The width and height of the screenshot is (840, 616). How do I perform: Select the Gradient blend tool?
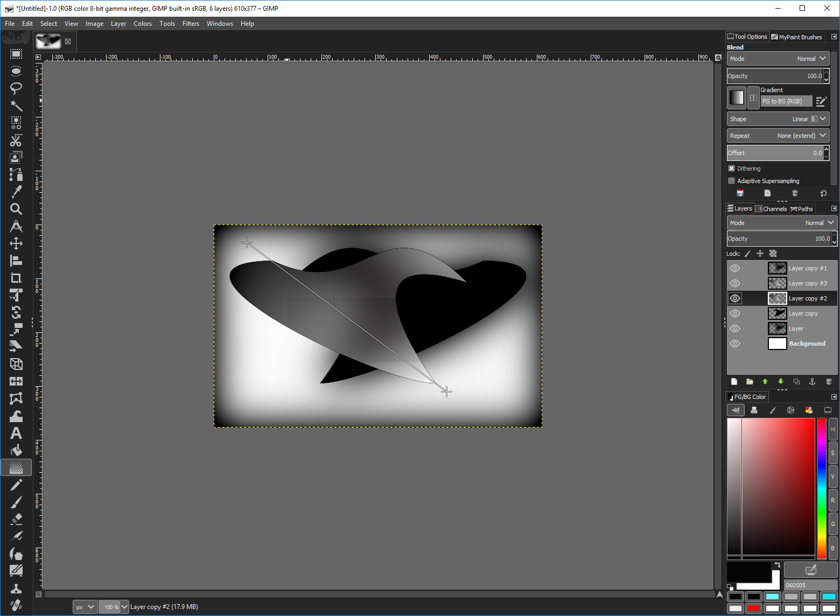tap(16, 467)
